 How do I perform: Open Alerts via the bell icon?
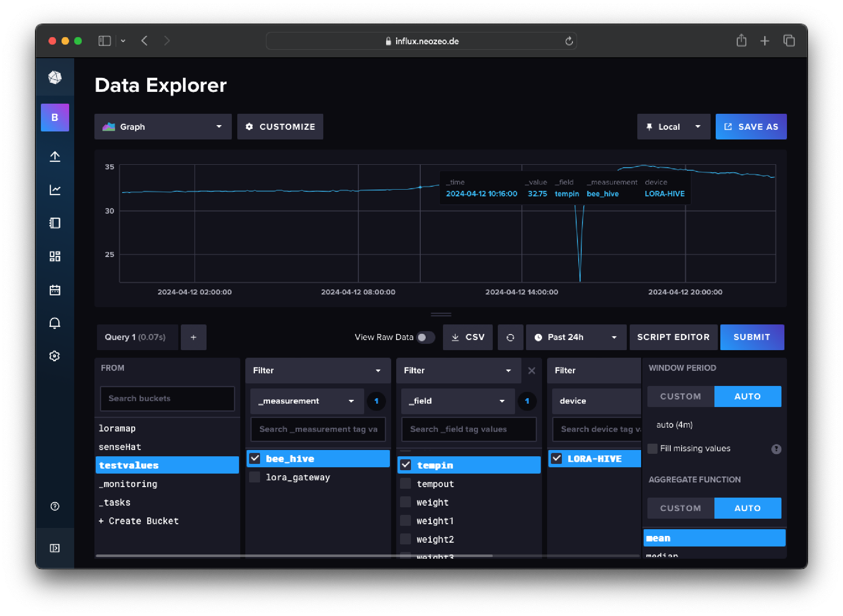55,323
